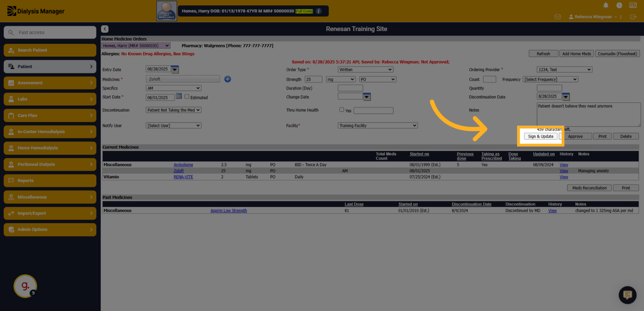The height and width of the screenshot is (311, 644).
Task: Click the Fast access search field
Action: (50, 32)
